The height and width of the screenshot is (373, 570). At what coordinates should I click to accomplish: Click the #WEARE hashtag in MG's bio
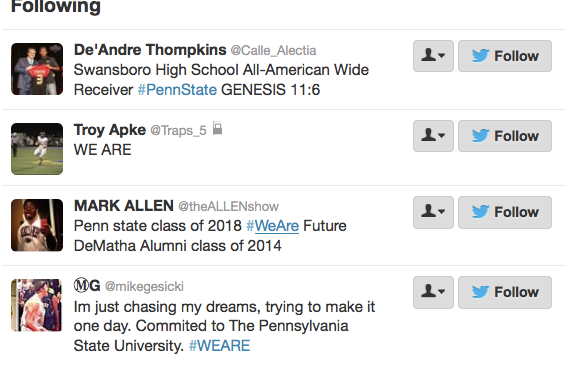point(220,346)
